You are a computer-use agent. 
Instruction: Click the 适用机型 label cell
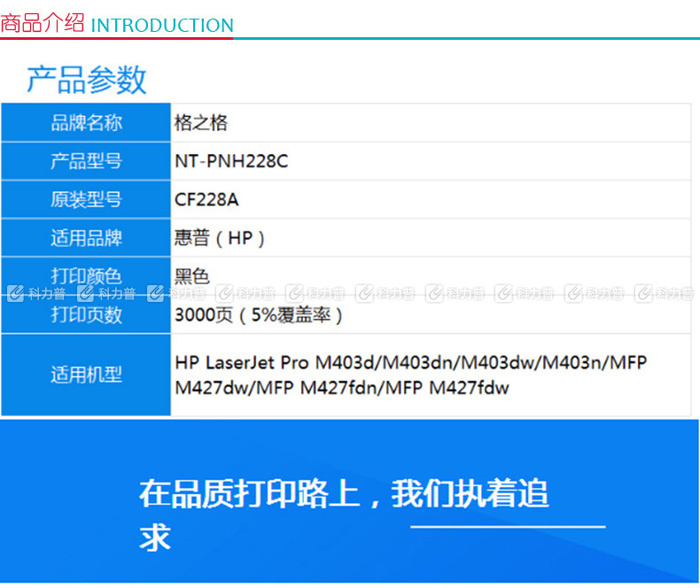pos(86,375)
